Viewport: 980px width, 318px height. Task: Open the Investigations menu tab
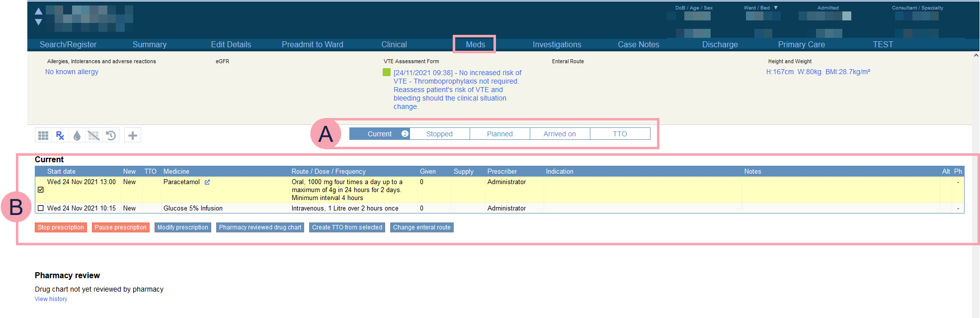click(x=557, y=44)
